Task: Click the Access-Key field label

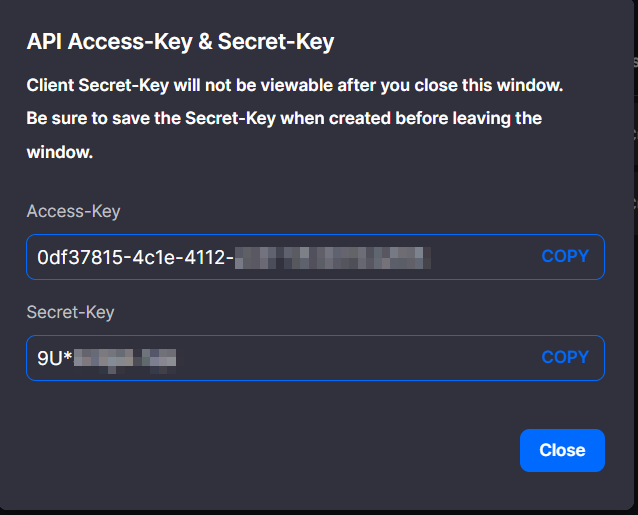Action: point(73,211)
